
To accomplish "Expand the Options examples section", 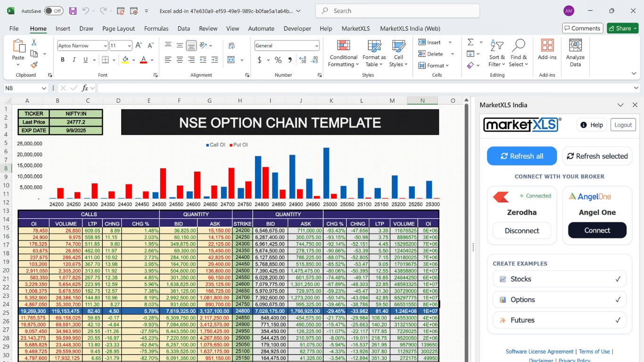I will tap(560, 300).
